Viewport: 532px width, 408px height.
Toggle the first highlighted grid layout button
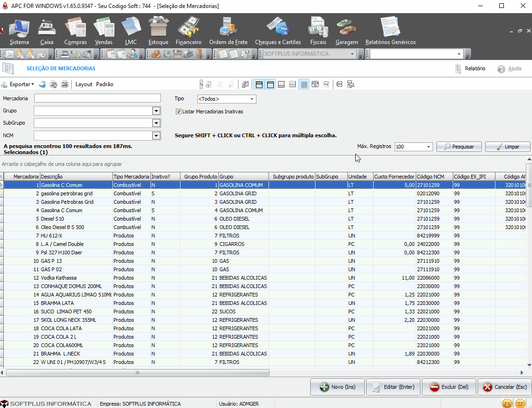(259, 84)
